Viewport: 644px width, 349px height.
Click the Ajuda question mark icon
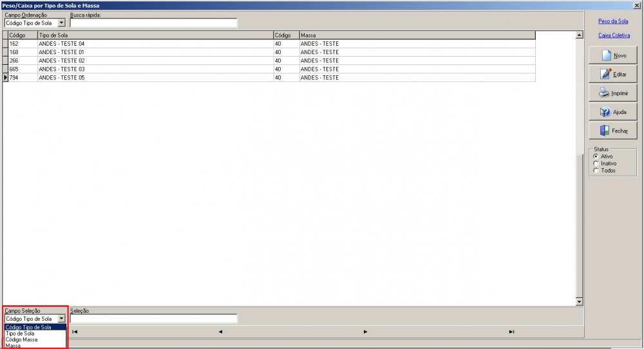point(605,111)
